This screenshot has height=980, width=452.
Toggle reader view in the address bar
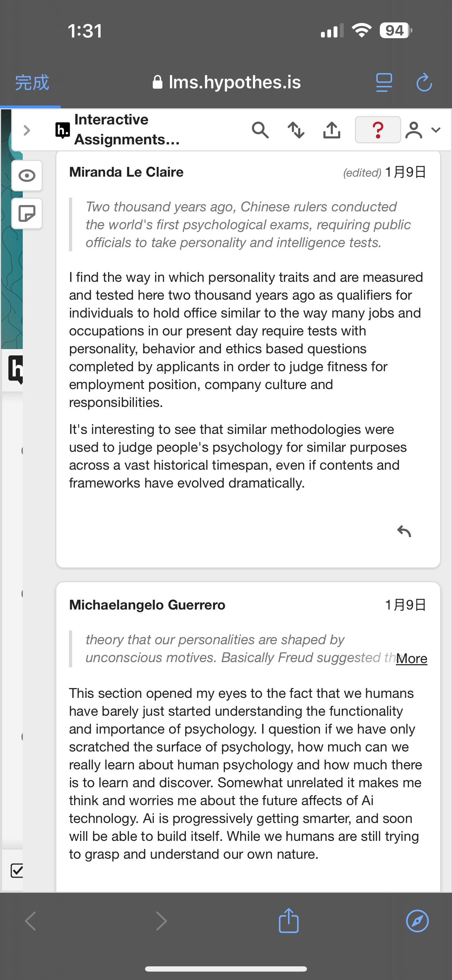coord(384,83)
